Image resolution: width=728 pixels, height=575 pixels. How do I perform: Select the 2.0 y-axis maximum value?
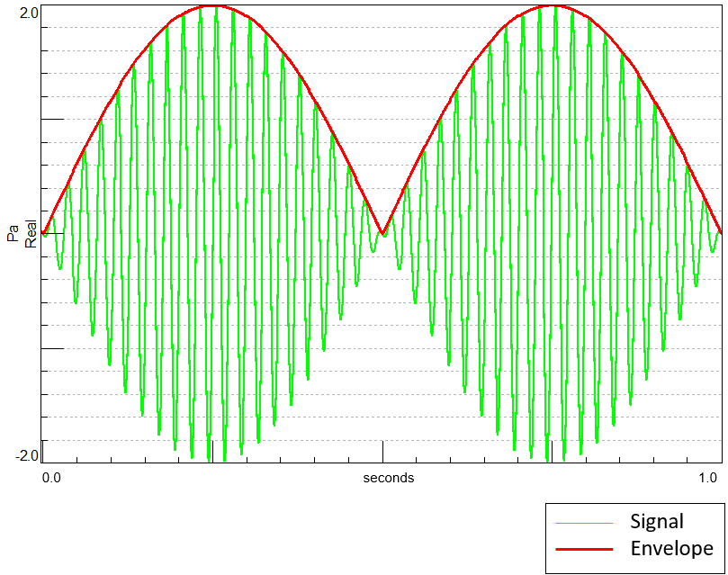click(28, 13)
